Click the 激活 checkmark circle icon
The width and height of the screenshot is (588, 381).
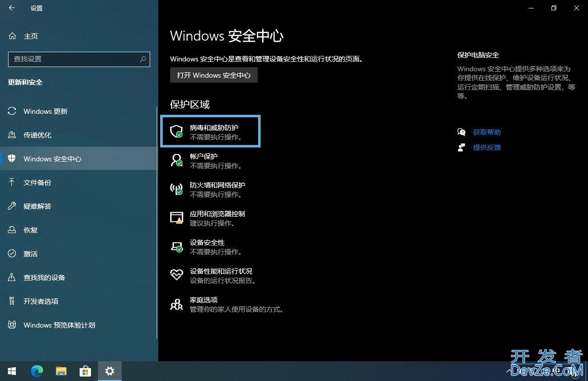tap(12, 253)
